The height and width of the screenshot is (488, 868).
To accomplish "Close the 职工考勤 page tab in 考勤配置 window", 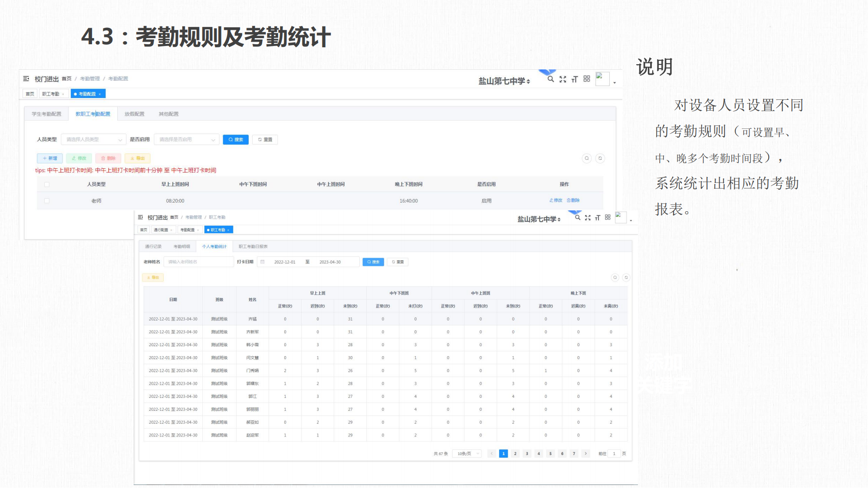I will tap(63, 94).
